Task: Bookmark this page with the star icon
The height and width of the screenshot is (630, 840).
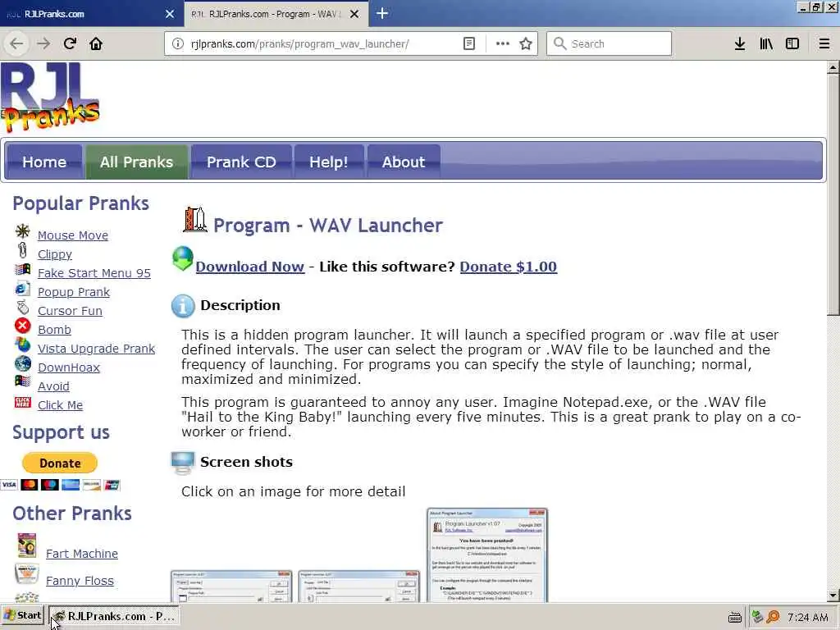Action: (x=526, y=43)
